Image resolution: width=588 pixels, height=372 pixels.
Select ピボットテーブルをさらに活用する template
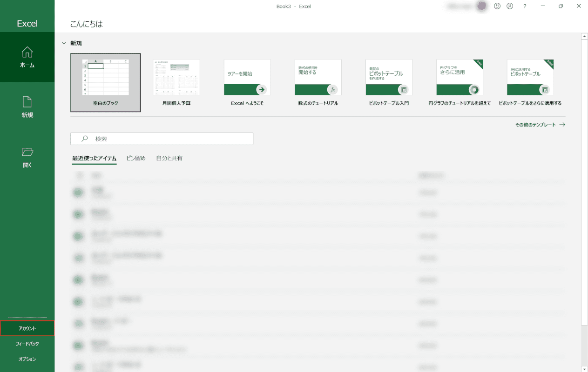point(530,82)
